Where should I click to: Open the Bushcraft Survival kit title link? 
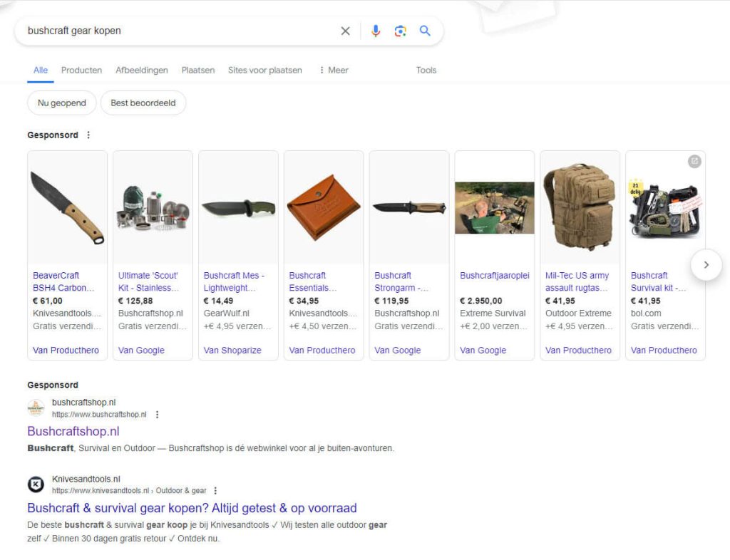[658, 281]
